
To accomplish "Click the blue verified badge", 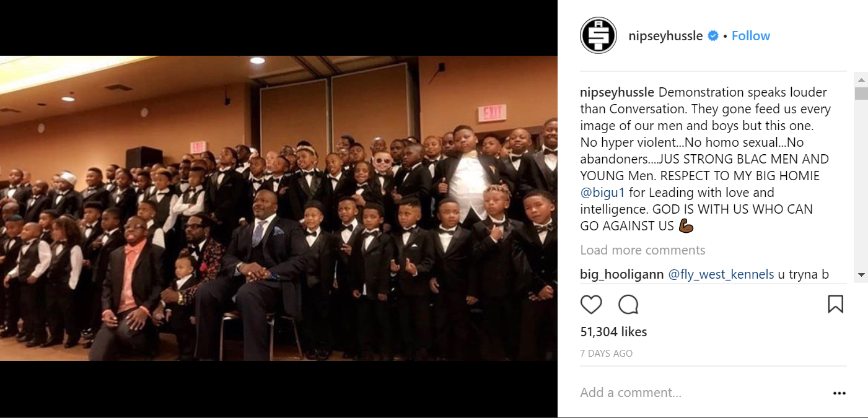I will point(713,36).
